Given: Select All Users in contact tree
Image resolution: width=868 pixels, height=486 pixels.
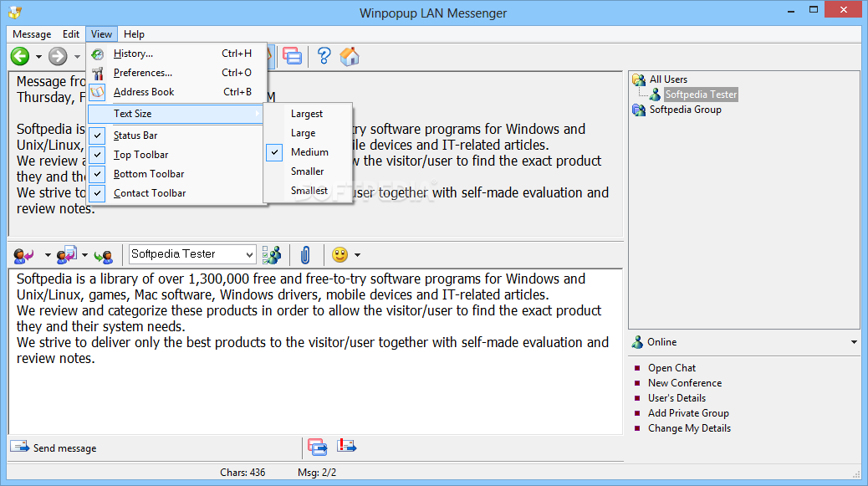Looking at the screenshot, I should click(x=668, y=79).
